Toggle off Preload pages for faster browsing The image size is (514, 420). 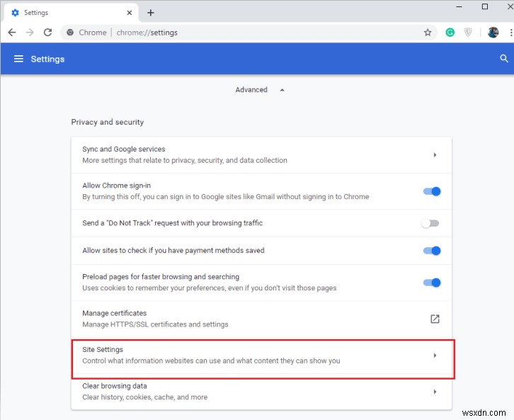[432, 283]
